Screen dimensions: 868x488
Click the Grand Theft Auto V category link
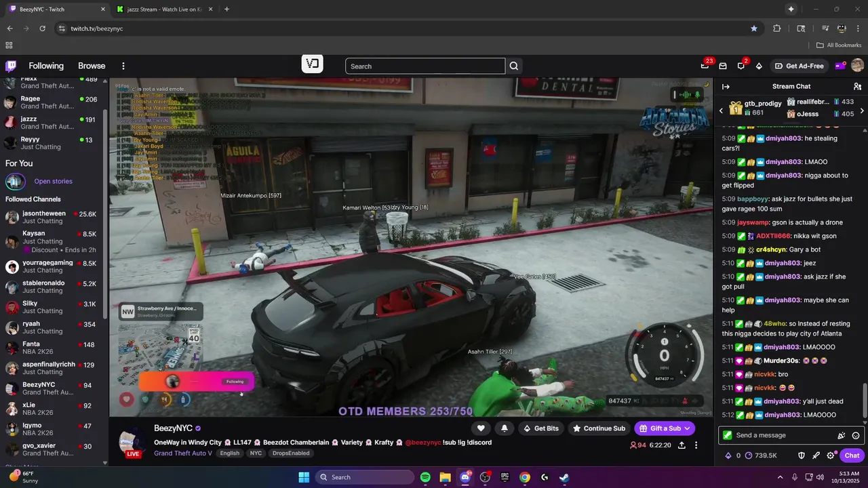pos(183,453)
